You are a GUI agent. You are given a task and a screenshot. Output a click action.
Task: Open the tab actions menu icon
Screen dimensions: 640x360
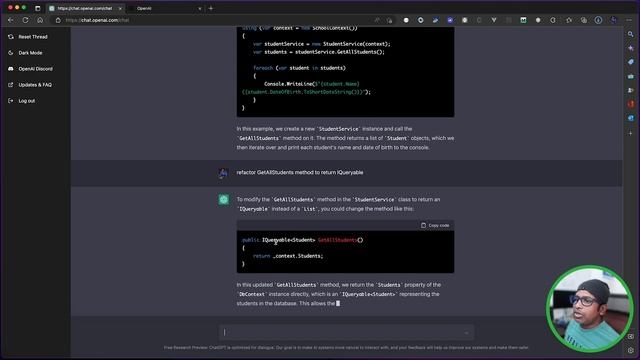click(x=38, y=8)
